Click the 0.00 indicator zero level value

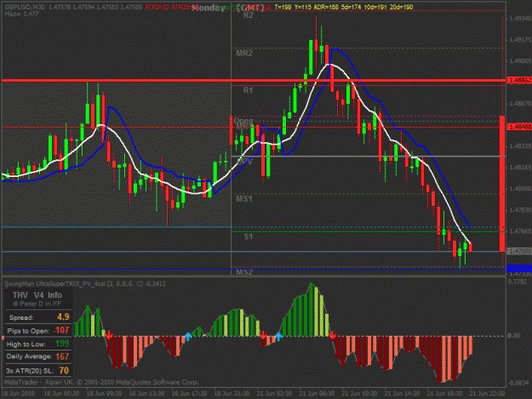[x=514, y=335]
